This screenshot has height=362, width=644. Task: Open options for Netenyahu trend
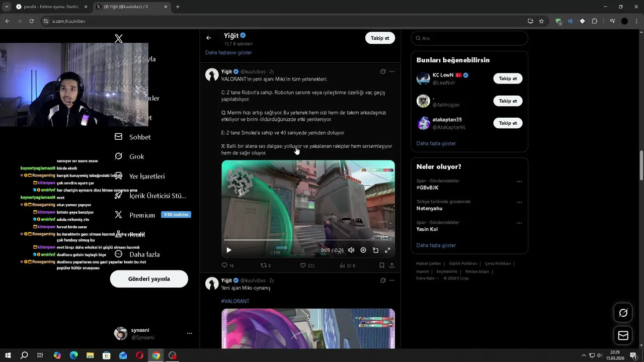point(519,202)
